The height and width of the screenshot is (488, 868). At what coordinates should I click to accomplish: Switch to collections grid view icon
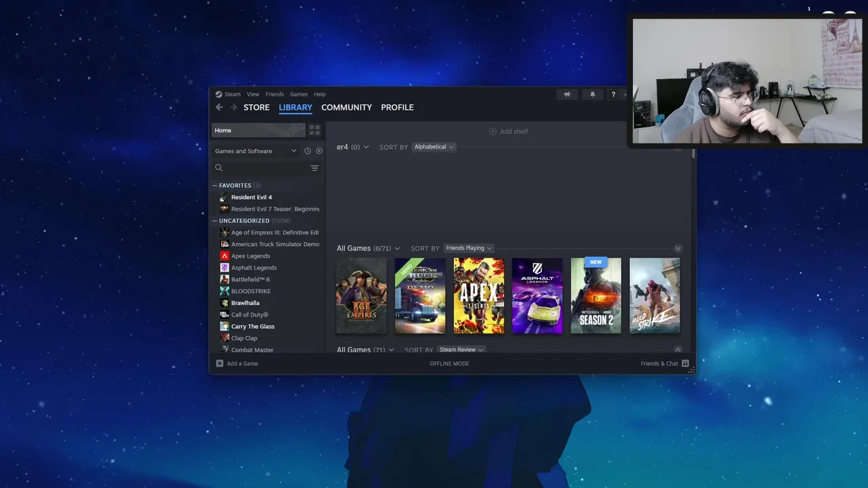pos(315,130)
